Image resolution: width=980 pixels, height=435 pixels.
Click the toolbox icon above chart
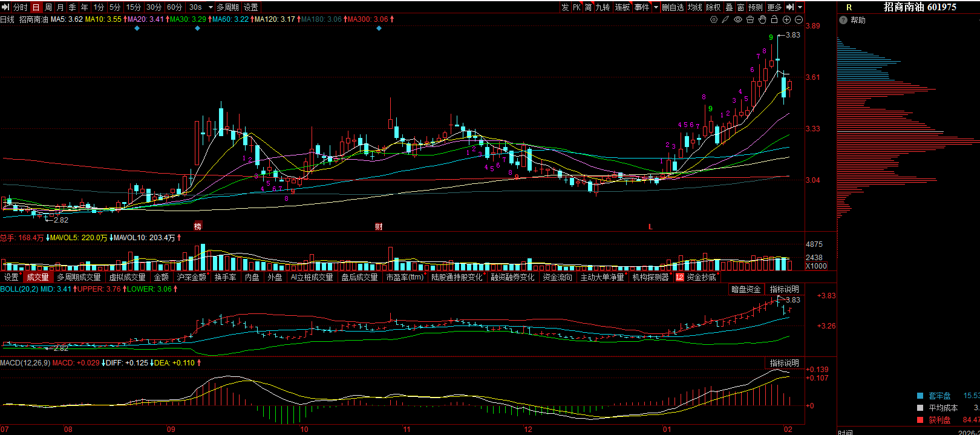[750, 19]
